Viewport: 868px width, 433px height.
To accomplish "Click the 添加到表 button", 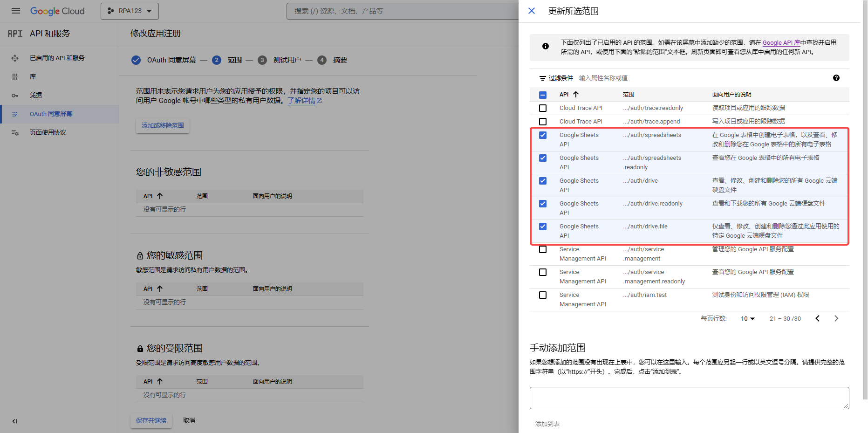I will coord(547,424).
